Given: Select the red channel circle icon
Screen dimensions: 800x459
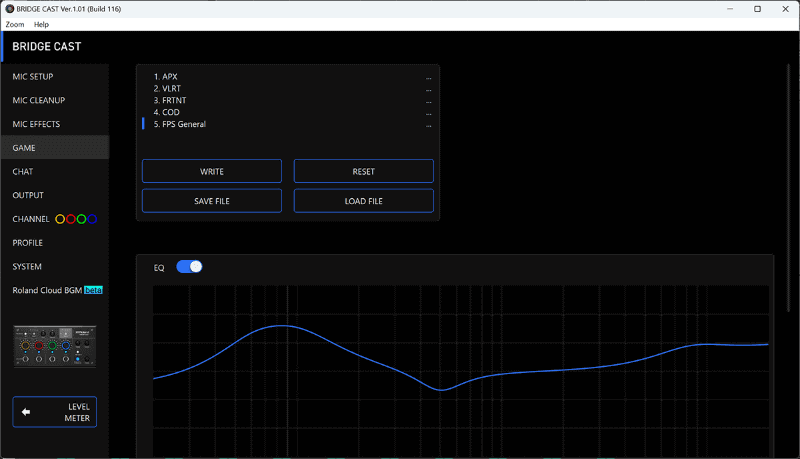Looking at the screenshot, I should click(70, 219).
